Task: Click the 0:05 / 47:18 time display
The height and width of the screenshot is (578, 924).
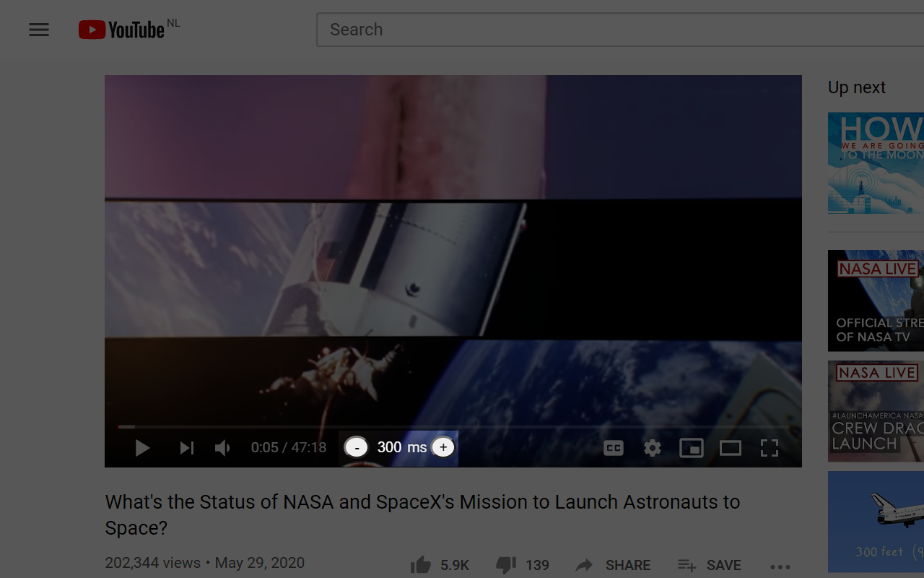Action: [289, 448]
